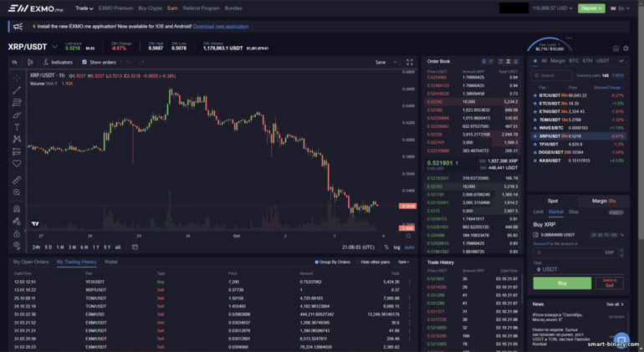Click the chart redo arrow
Screen dimensions: 644x352
(x=141, y=62)
